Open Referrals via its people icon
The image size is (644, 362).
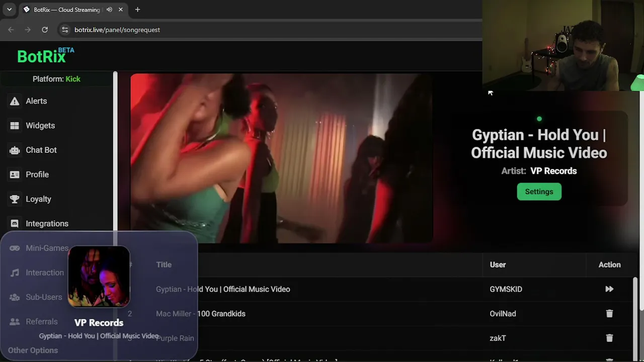(x=15, y=322)
